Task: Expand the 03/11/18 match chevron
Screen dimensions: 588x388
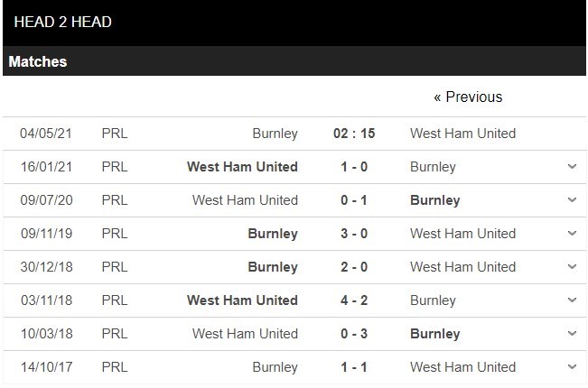Action: tap(572, 300)
